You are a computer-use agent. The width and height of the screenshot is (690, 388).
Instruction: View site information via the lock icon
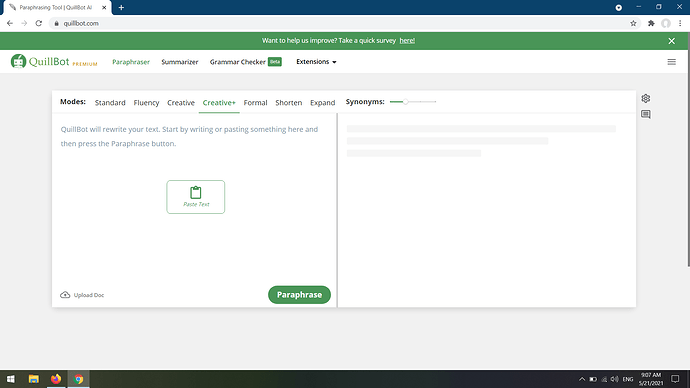(56, 23)
